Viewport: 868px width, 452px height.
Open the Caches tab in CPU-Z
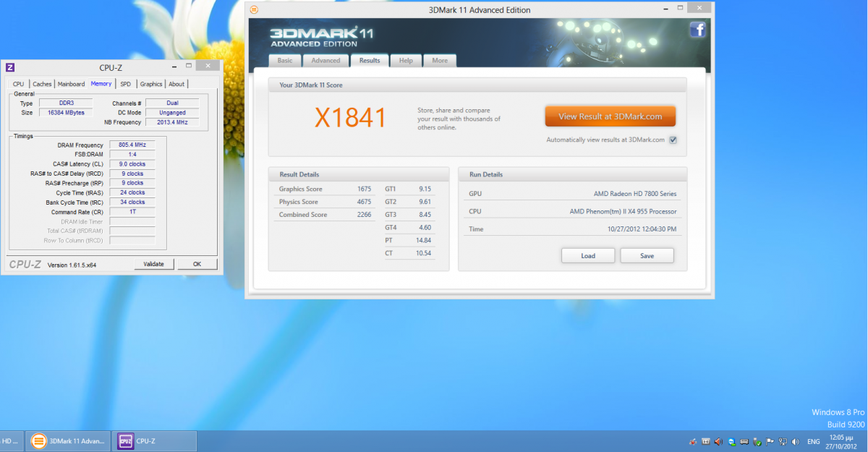click(42, 84)
